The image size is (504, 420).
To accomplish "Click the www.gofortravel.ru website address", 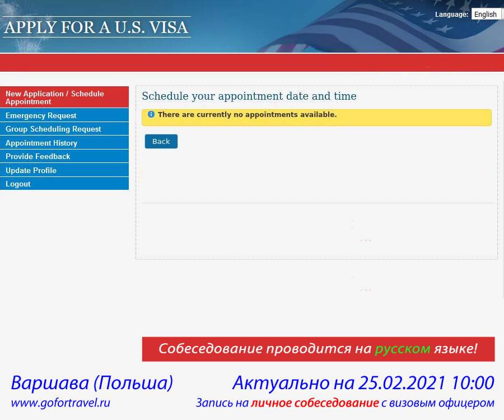I will pyautogui.click(x=60, y=403).
